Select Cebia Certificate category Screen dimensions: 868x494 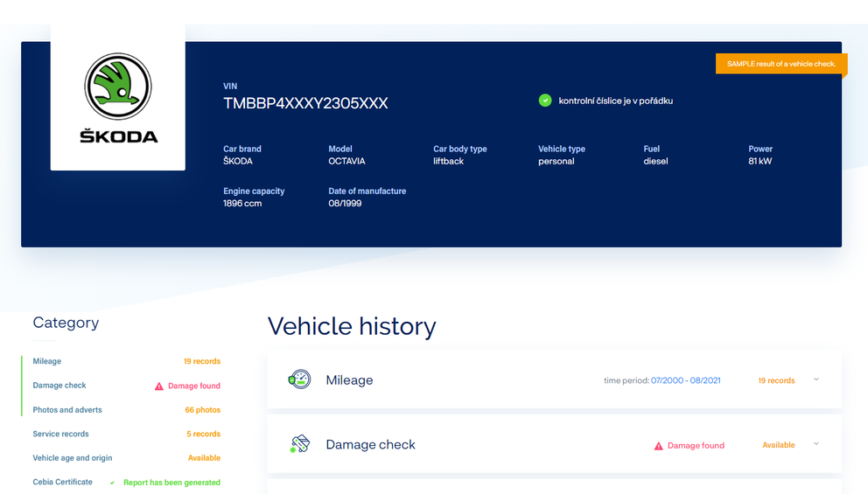[x=62, y=482]
